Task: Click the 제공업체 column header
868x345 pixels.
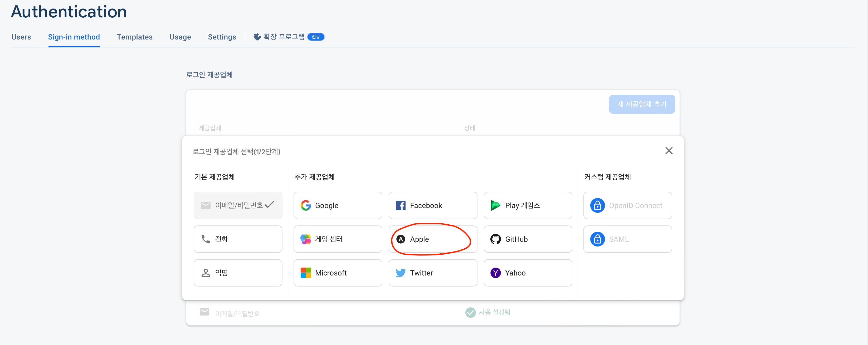Action: [x=210, y=128]
